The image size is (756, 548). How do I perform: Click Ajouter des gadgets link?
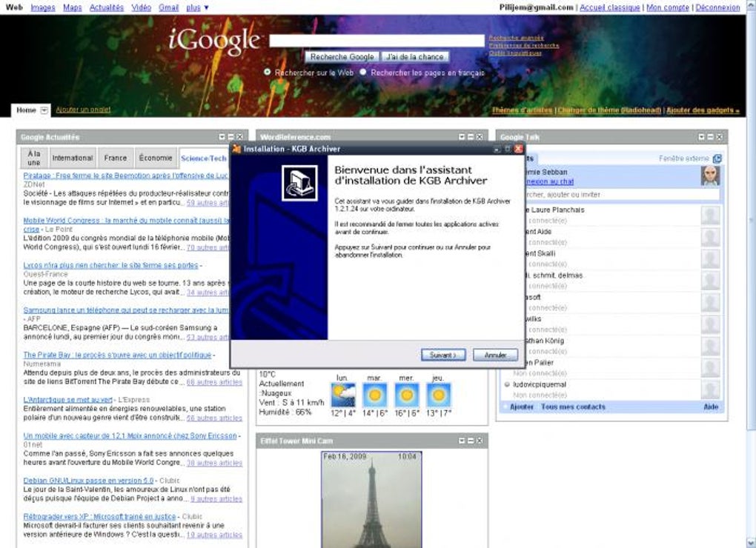tap(703, 110)
